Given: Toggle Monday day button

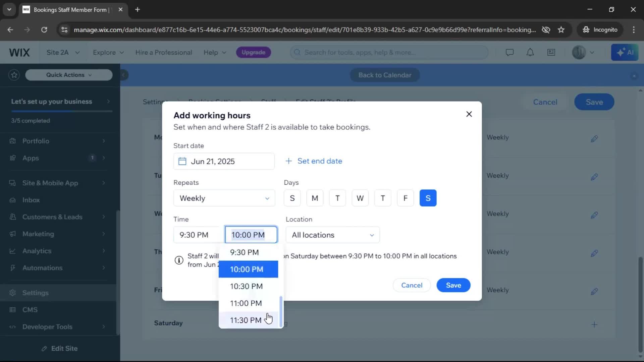Looking at the screenshot, I should 315,198.
